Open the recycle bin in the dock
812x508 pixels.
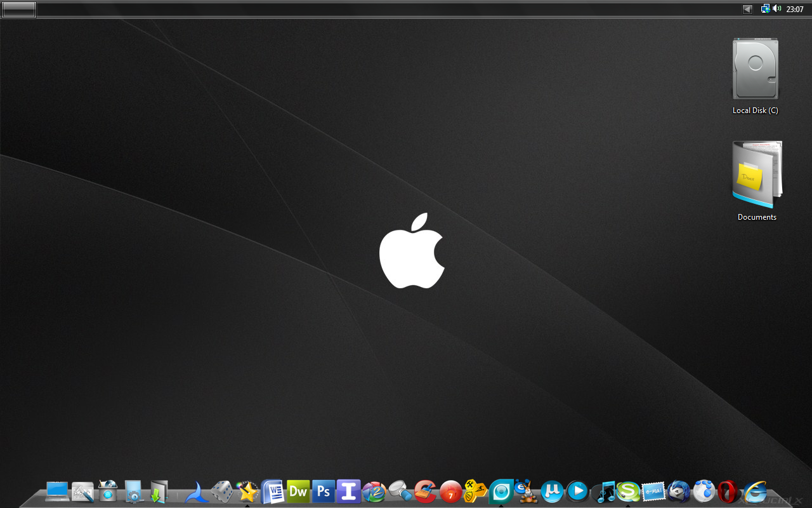click(108, 491)
